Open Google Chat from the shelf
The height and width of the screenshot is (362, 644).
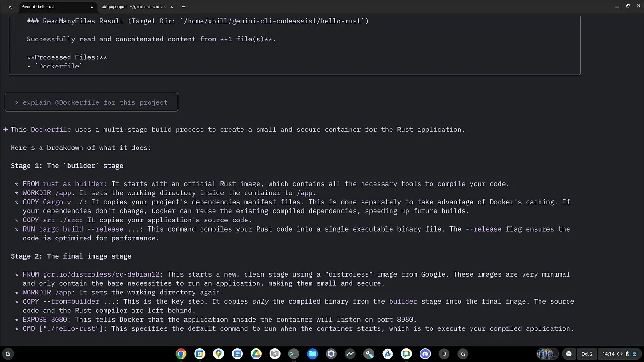tap(406, 354)
